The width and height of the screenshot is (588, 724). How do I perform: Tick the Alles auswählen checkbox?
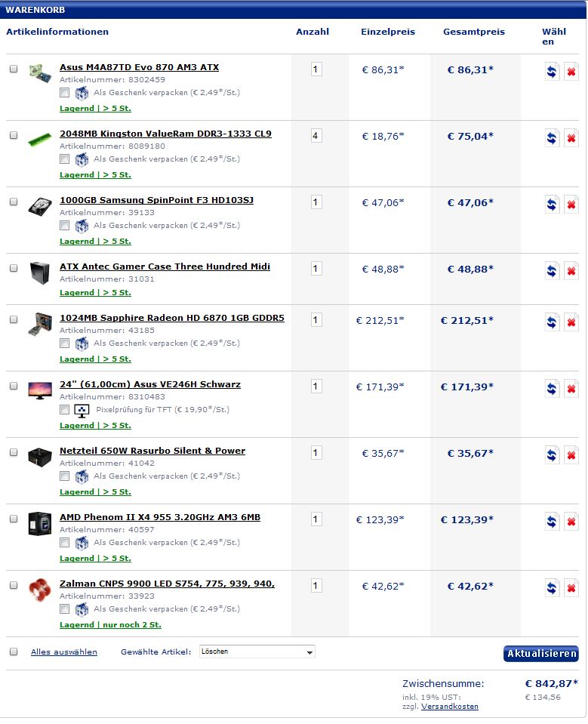point(14,652)
